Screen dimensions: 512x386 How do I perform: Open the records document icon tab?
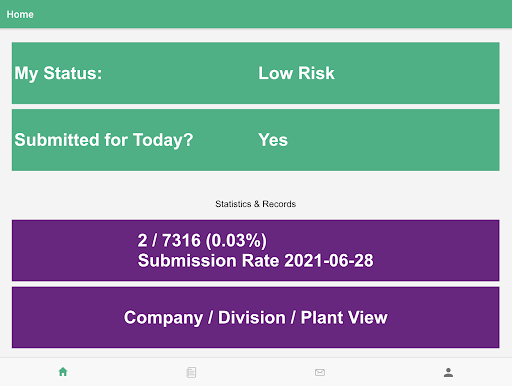(x=191, y=372)
